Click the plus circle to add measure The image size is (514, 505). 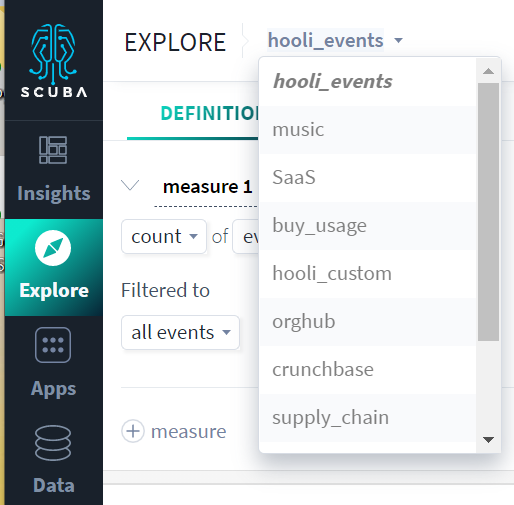pyautogui.click(x=133, y=431)
